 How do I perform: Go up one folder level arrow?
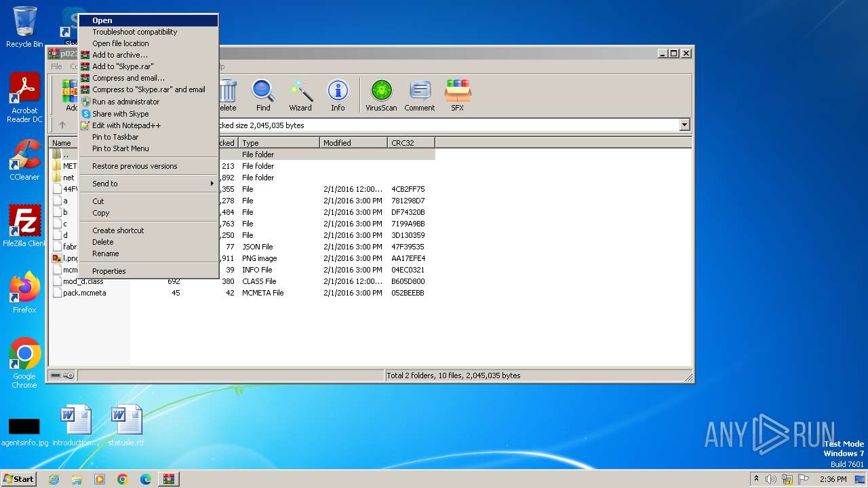point(62,125)
